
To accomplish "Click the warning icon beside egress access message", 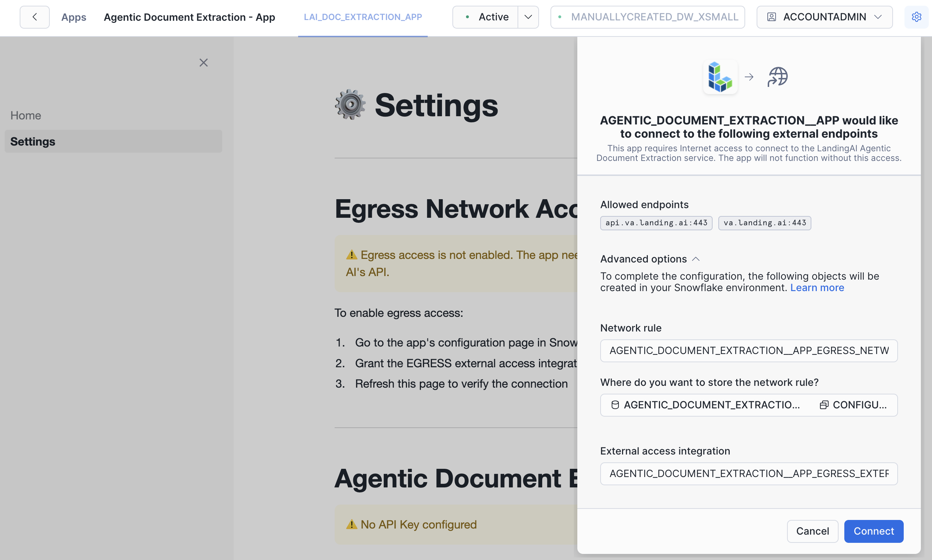I will point(351,255).
